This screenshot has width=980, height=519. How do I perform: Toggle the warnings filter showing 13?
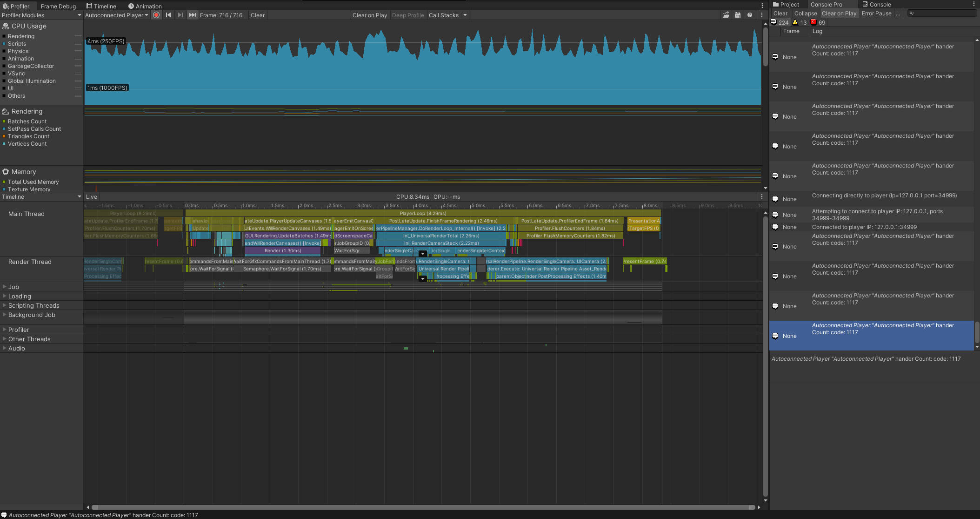pos(800,22)
